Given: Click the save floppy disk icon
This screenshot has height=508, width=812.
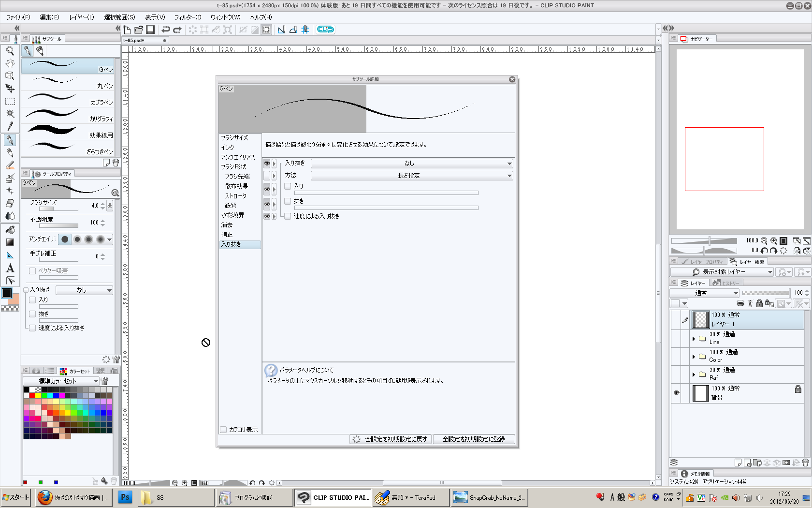Looking at the screenshot, I should coord(150,30).
